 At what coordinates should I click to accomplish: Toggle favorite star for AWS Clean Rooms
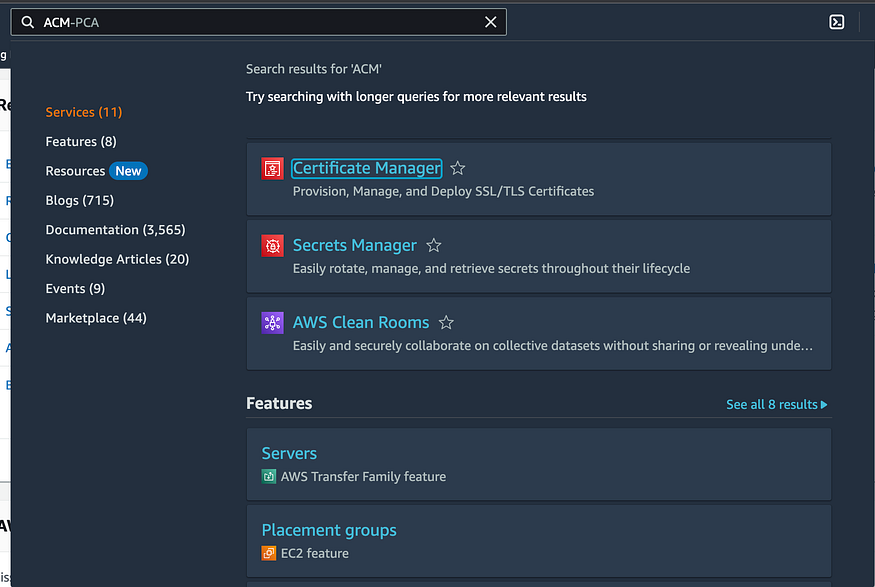pos(446,322)
